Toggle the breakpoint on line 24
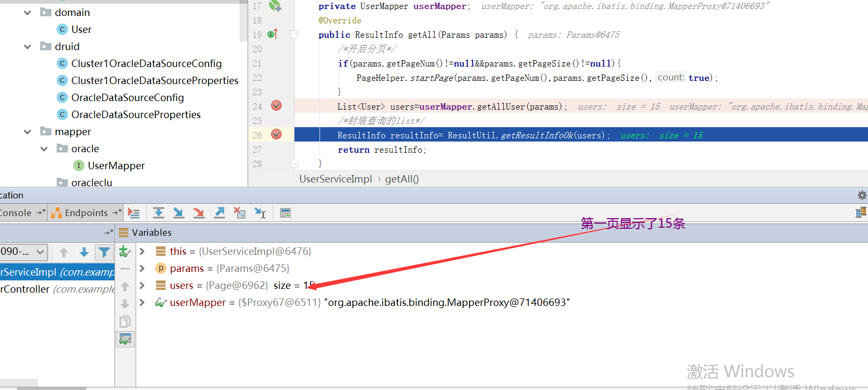The image size is (868, 390). [276, 105]
